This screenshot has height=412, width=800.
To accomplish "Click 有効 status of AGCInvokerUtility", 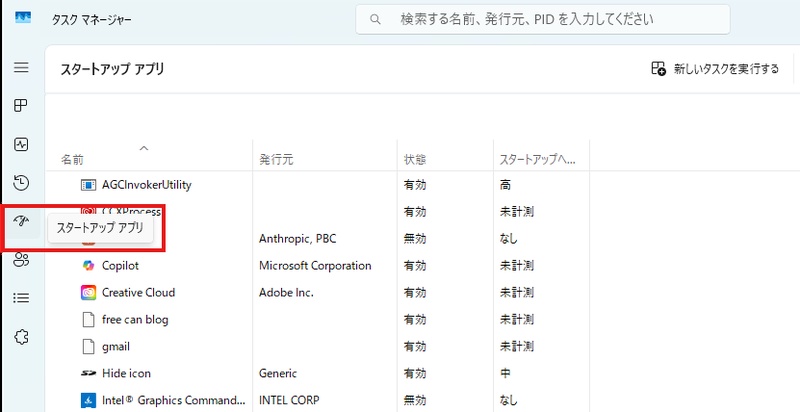I will coord(415,185).
